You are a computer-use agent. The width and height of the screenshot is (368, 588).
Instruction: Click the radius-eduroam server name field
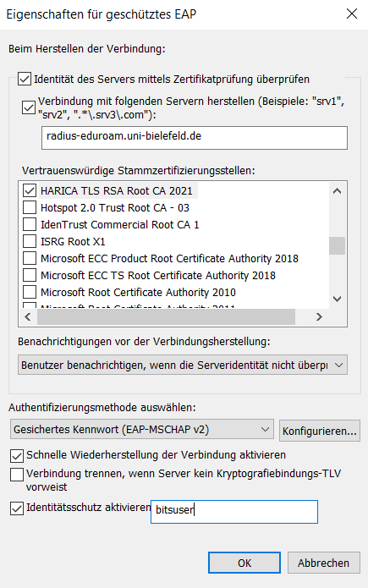point(195,138)
